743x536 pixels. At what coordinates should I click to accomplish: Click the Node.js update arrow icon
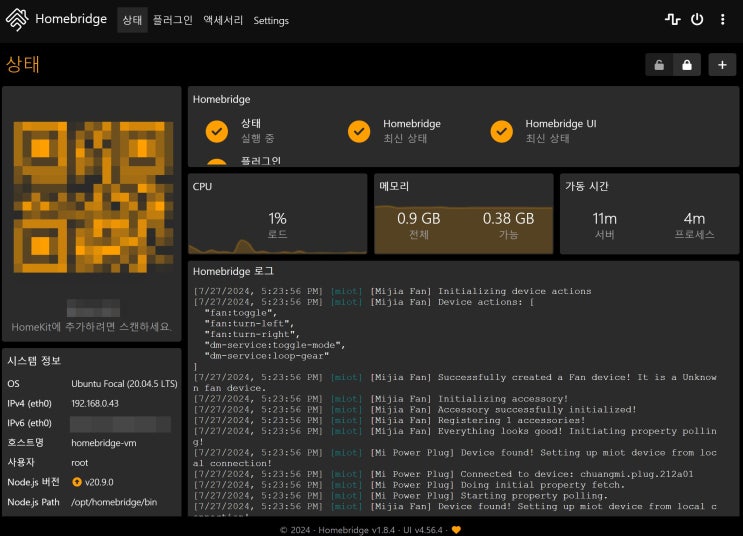click(x=77, y=482)
